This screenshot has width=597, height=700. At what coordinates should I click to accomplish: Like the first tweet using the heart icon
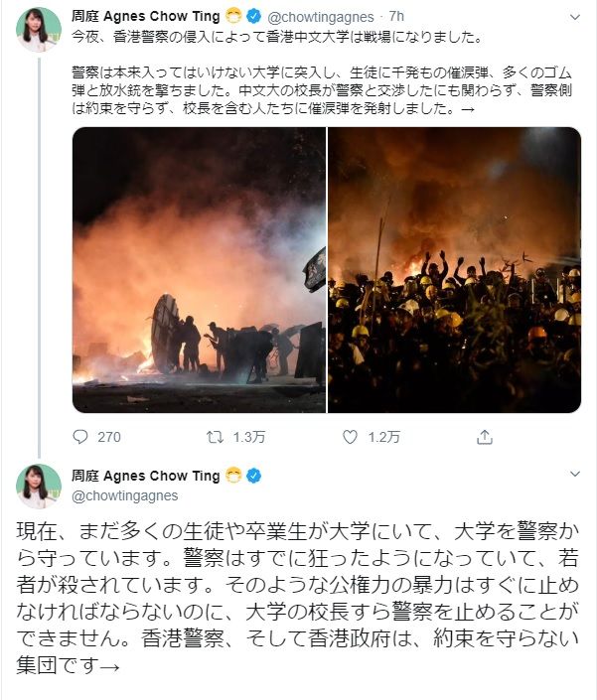tap(350, 436)
